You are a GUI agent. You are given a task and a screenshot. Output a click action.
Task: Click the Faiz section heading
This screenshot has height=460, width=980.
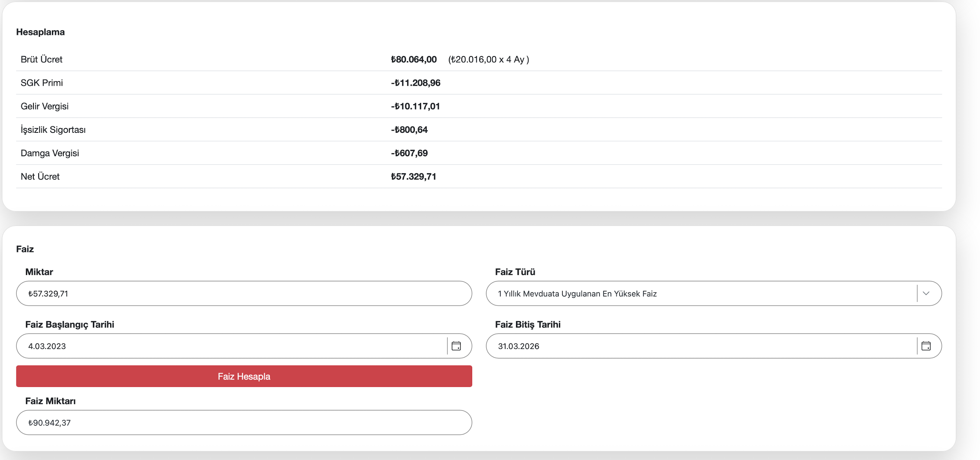[25, 249]
